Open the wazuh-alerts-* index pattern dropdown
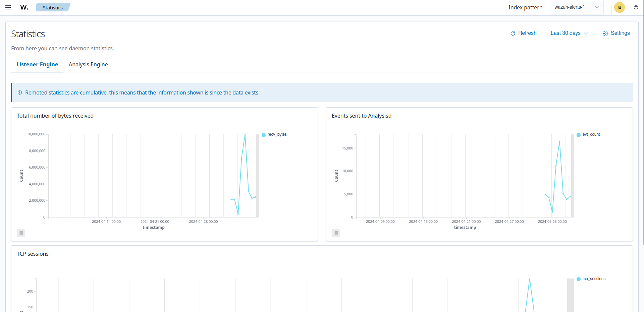644x312 pixels. point(577,7)
